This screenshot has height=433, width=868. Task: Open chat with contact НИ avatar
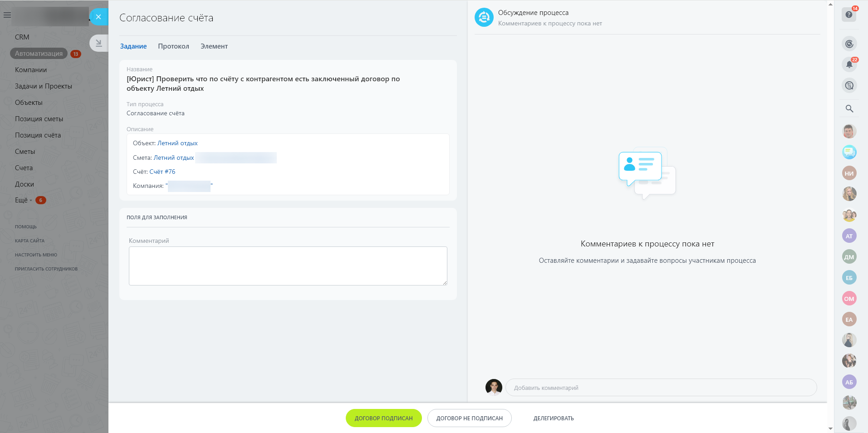[x=849, y=173]
